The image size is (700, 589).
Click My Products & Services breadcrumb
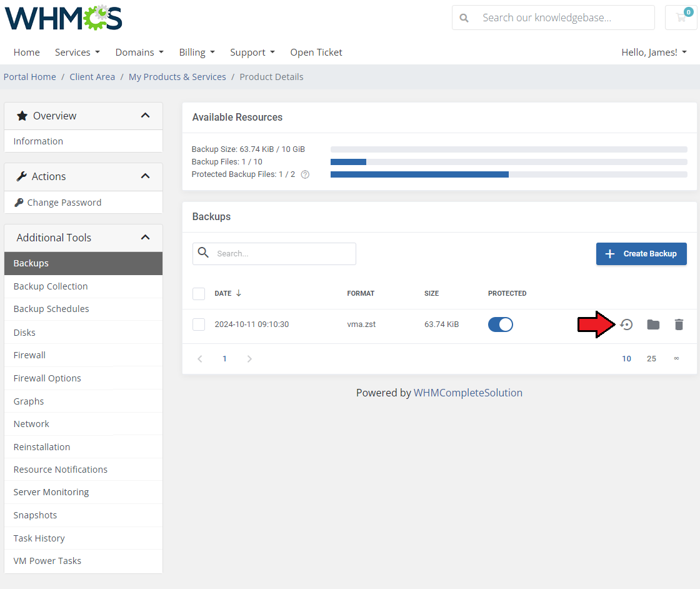177,77
